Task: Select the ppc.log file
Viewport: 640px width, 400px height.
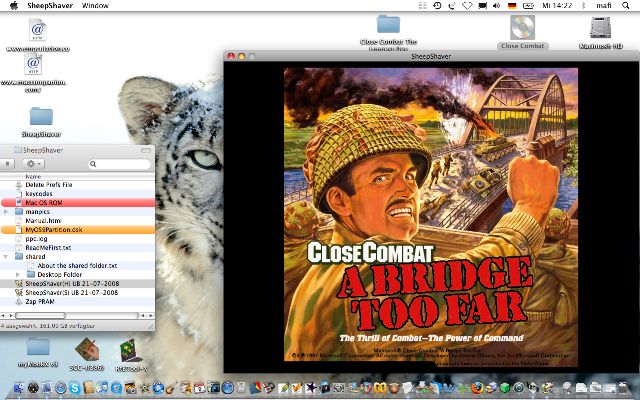Action: tap(77, 238)
